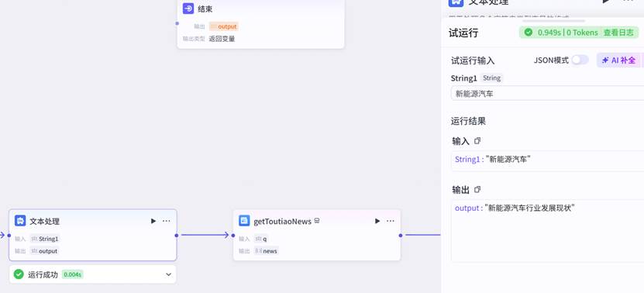Click the String1 input tag in 文本处理 node
The image size is (644, 293).
click(x=45, y=239)
